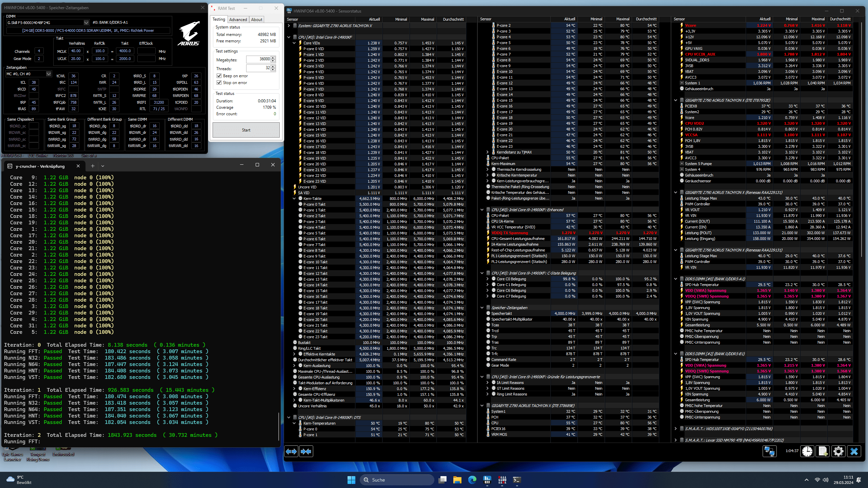Expand the Effektive Kerntakte node
The height and width of the screenshot is (488, 868).
pyautogui.click(x=294, y=354)
